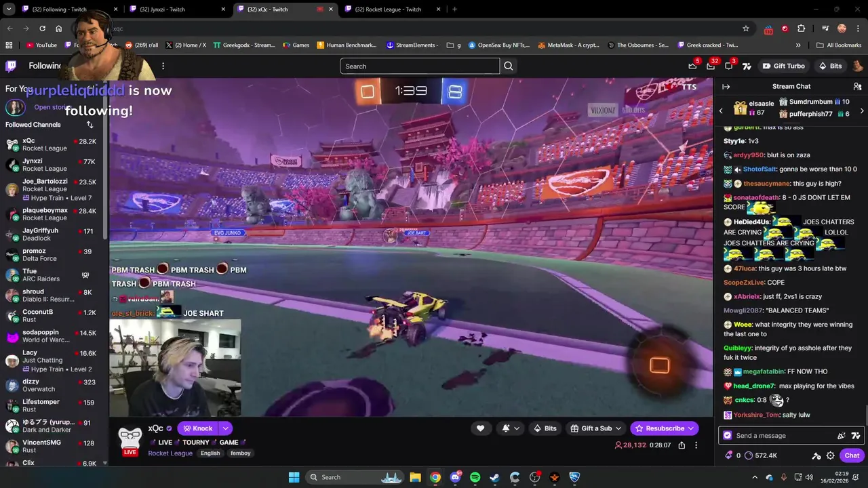Collapse the Stream Chat panel
This screenshot has width=868, height=488.
[726, 86]
